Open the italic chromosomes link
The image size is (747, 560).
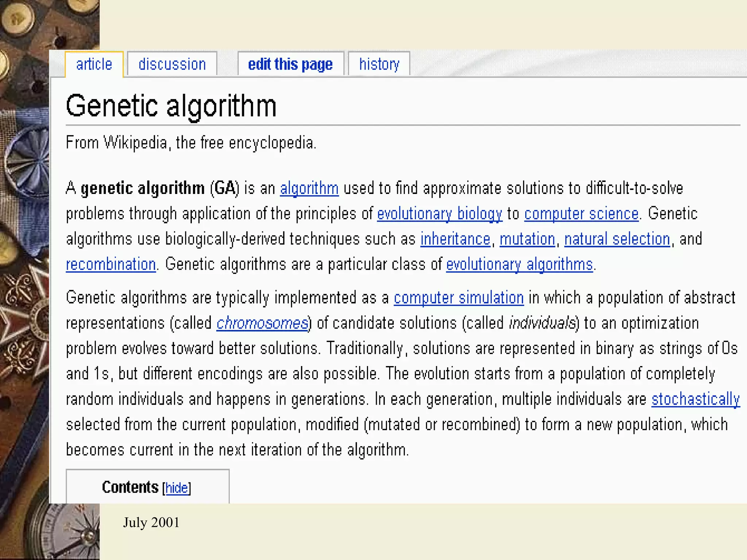(262, 323)
